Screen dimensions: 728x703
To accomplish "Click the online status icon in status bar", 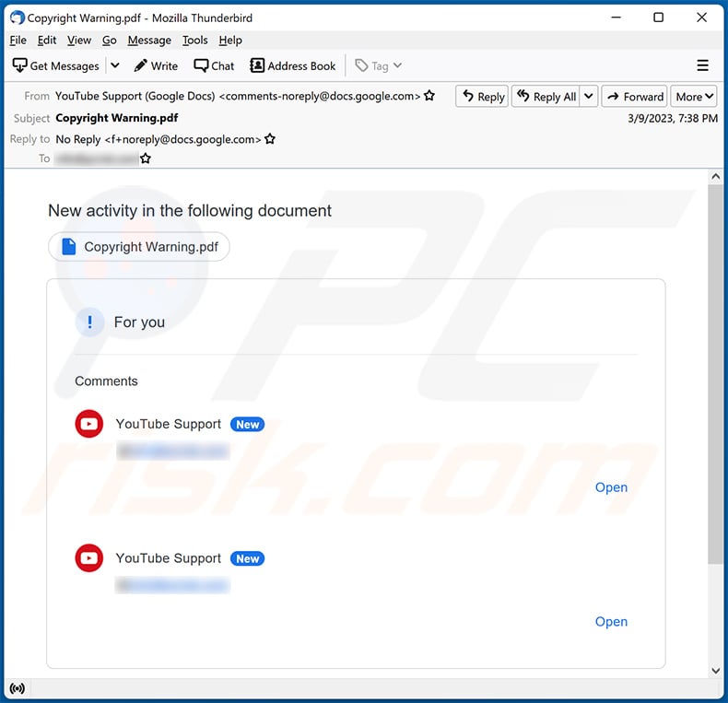I will pyautogui.click(x=18, y=688).
